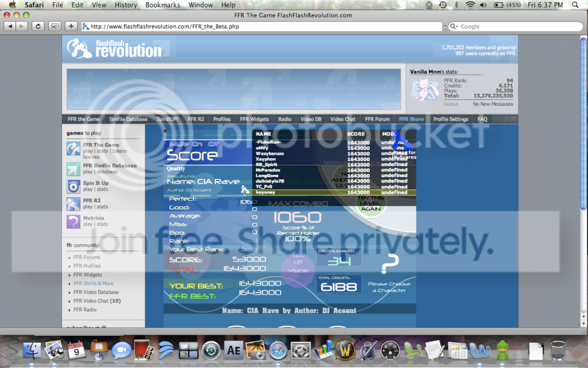
Task: Open the Bookmarks menu in menu bar
Action: click(161, 5)
